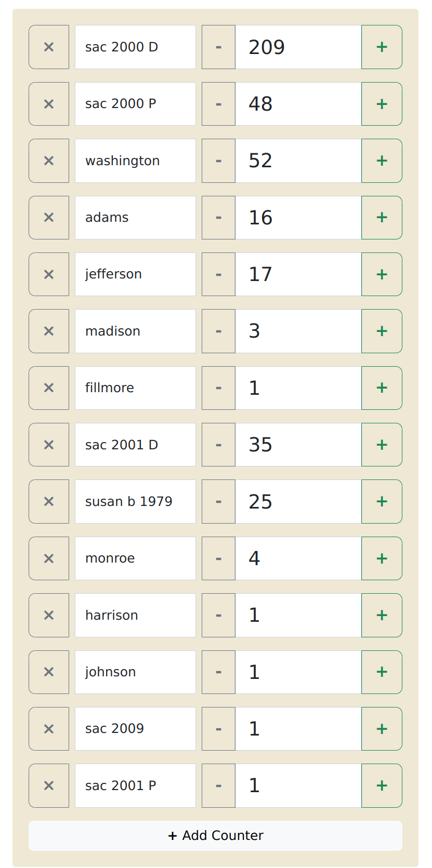Edit the sac 2000 D name field

click(x=135, y=47)
